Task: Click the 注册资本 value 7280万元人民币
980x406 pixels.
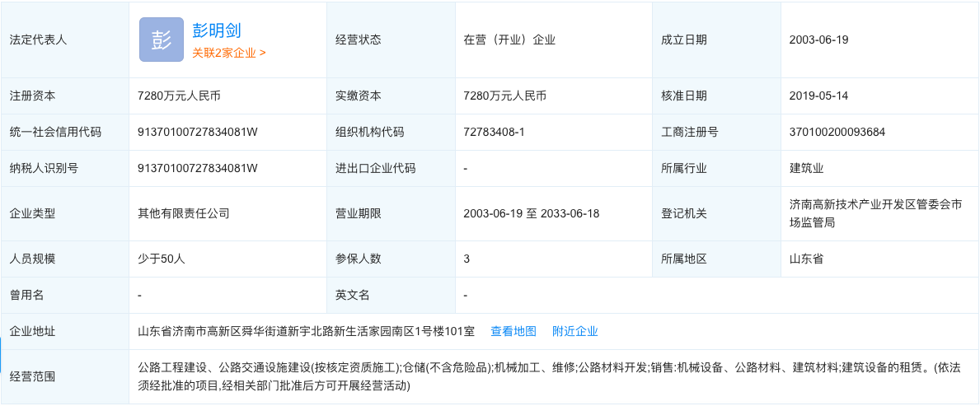Action: pyautogui.click(x=179, y=96)
